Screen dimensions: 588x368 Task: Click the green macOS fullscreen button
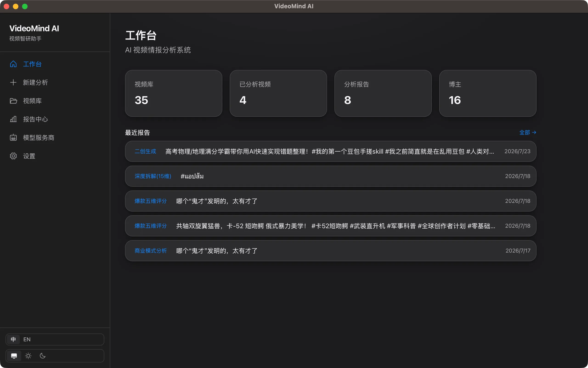[x=25, y=6]
